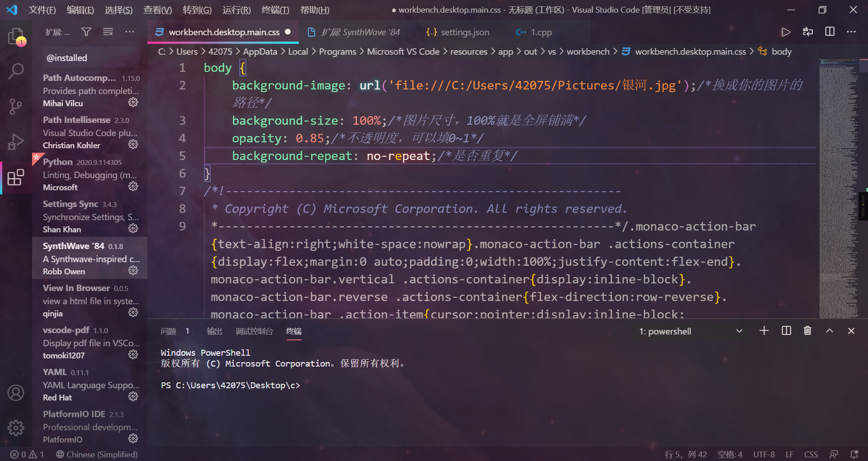Filter the installed extensions list
Viewport: 868px width, 461px height.
tap(86, 32)
